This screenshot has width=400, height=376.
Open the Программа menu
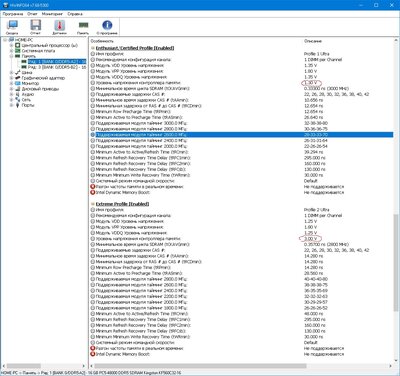13,14
